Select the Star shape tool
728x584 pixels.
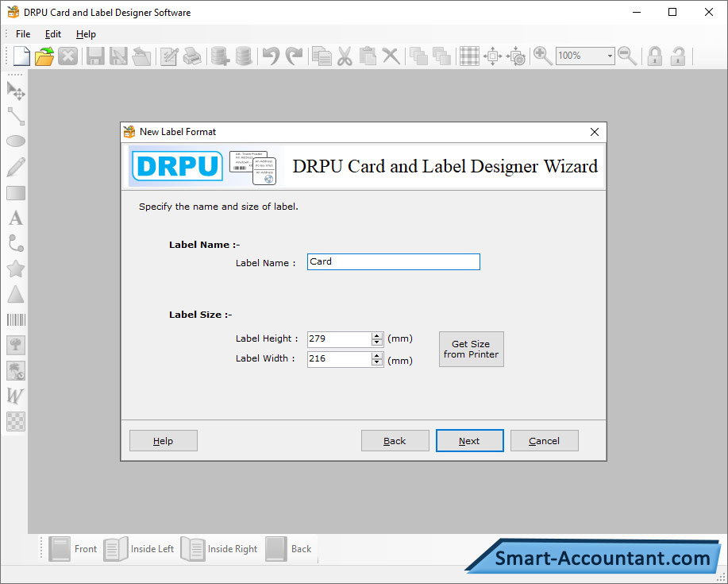(x=16, y=269)
